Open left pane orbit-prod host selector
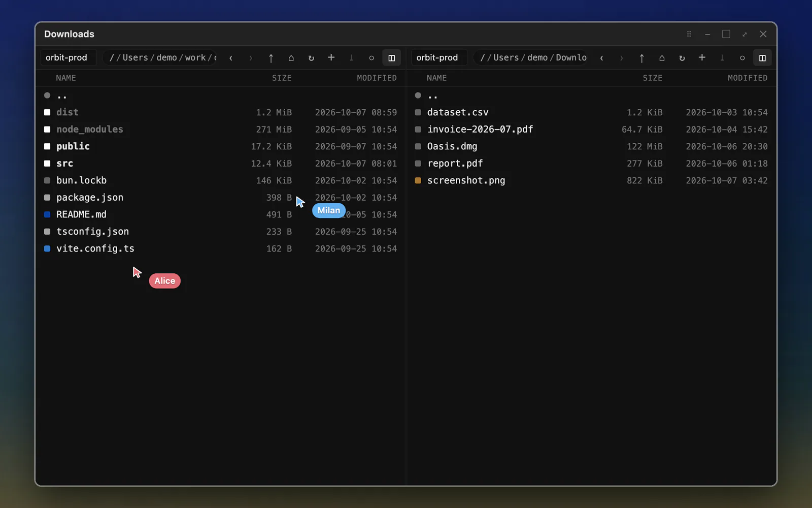 point(69,58)
